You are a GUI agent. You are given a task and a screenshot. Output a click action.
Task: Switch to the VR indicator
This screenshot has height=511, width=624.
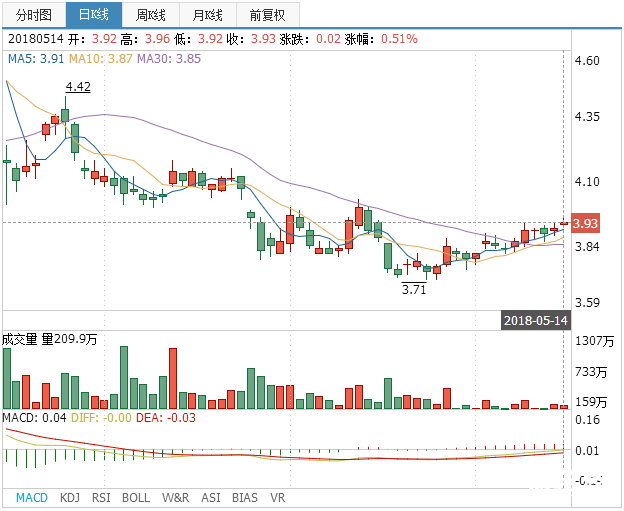[277, 497]
